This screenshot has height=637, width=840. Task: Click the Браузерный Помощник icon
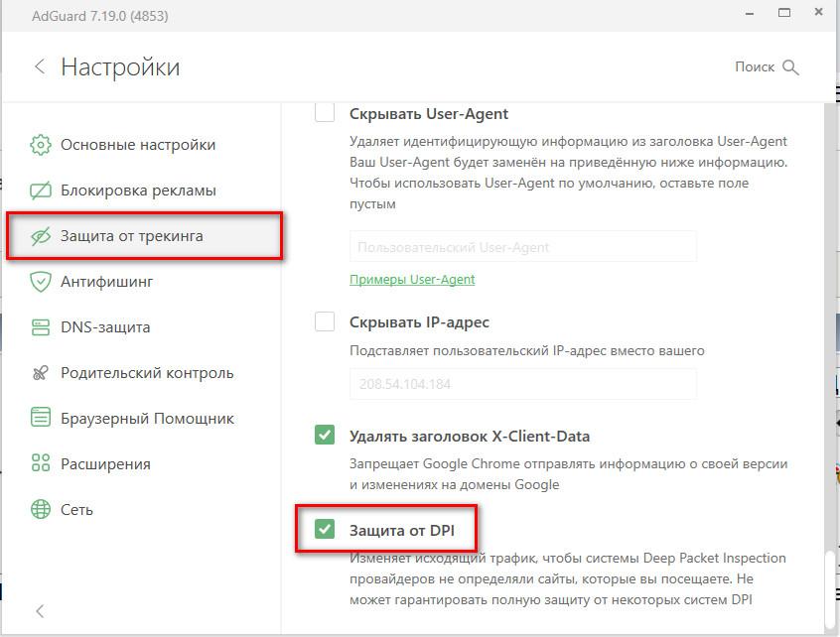coord(41,419)
